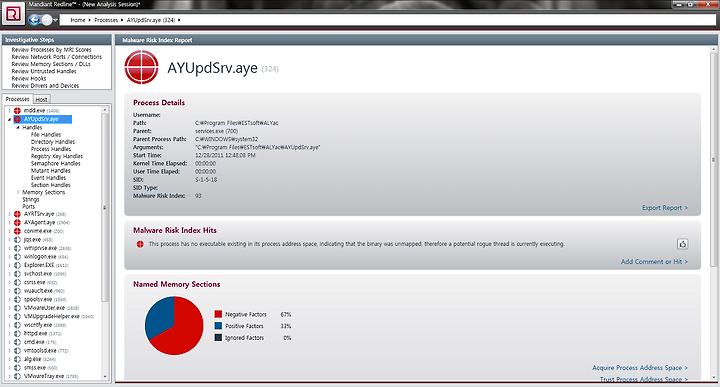
Task: Click the icon next to csrss.exe
Action: 17,282
